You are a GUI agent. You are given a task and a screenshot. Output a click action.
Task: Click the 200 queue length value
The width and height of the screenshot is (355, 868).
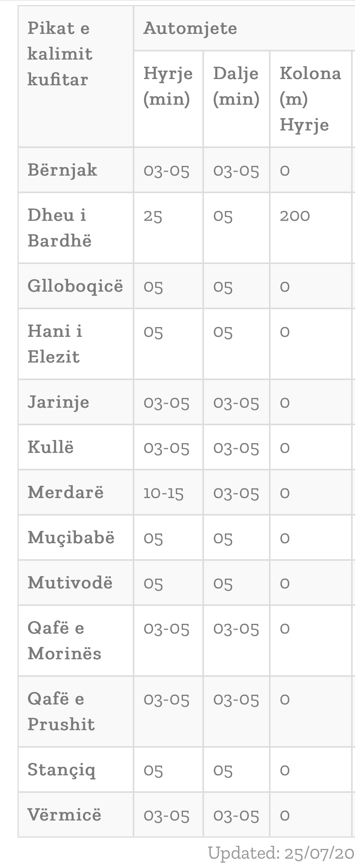(x=295, y=215)
